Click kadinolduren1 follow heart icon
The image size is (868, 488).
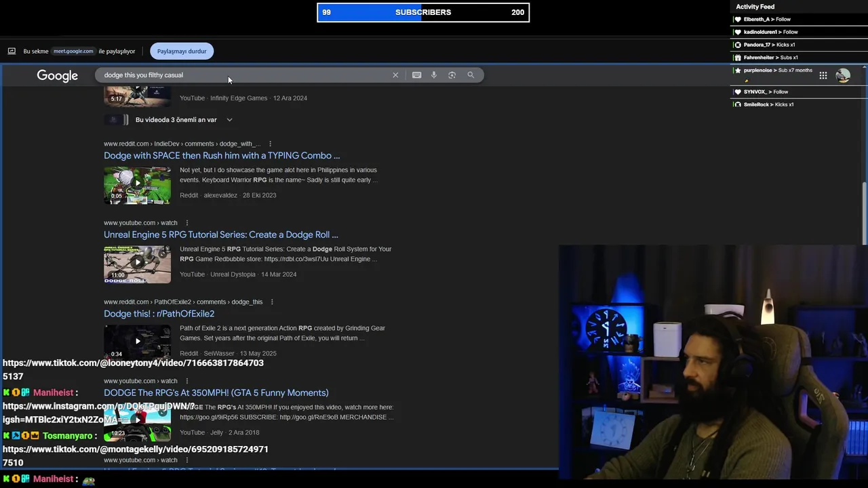tap(738, 33)
